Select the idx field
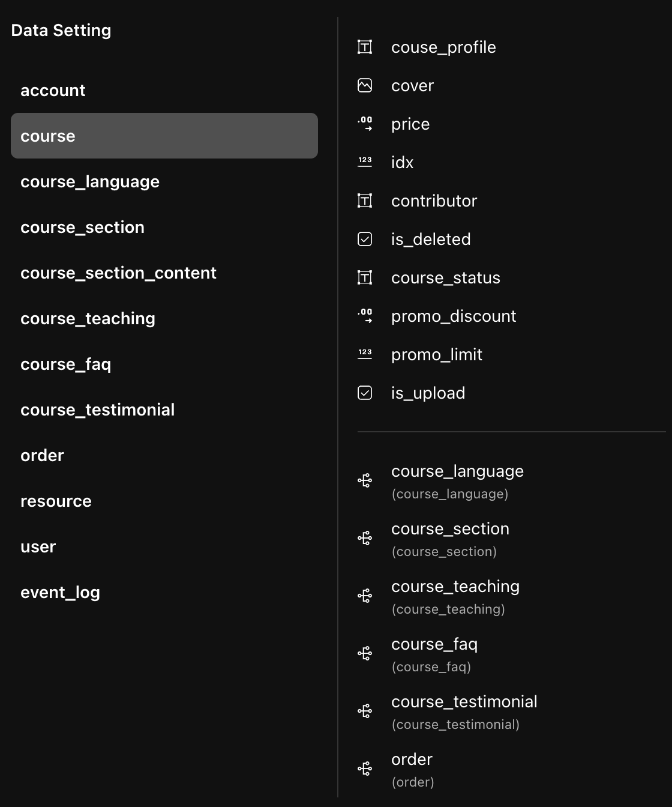The height and width of the screenshot is (807, 672). click(402, 162)
